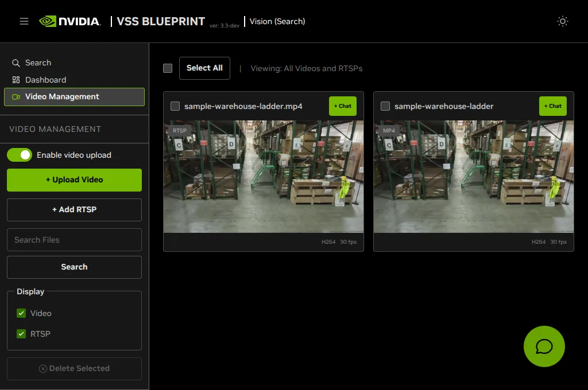Image resolution: width=588 pixels, height=390 pixels.
Task: Check sample-warehouse-ladder.mp4 card checkbox
Action: tap(175, 106)
